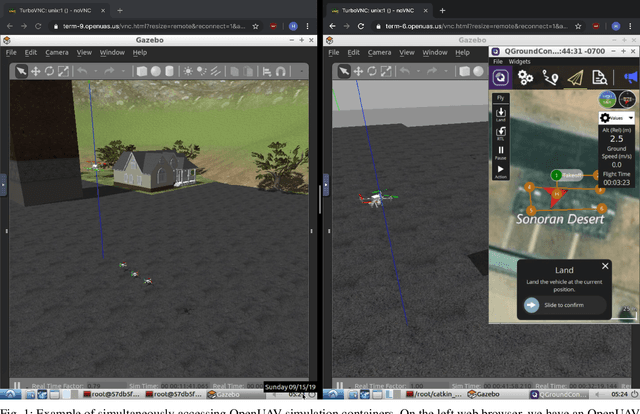Open View menu in left Gazebo window
Viewport: 640px width, 414px height.
tap(84, 52)
